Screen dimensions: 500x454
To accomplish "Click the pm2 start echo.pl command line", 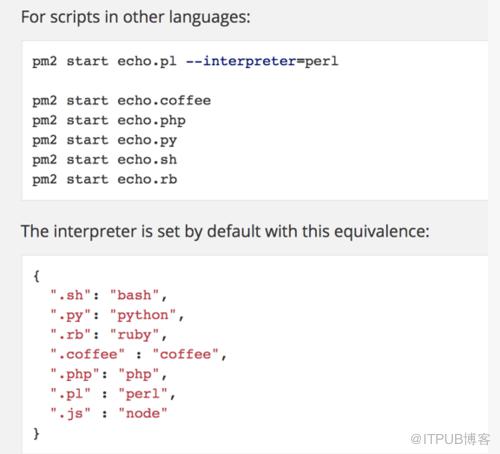I will point(185,61).
